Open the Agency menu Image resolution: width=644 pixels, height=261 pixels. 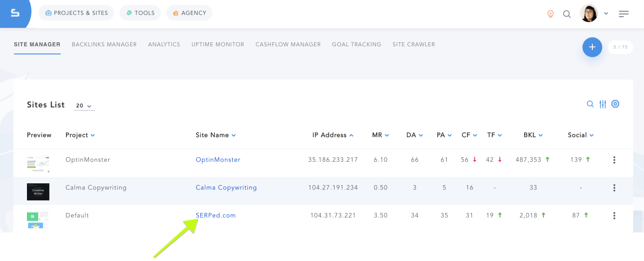tap(189, 13)
